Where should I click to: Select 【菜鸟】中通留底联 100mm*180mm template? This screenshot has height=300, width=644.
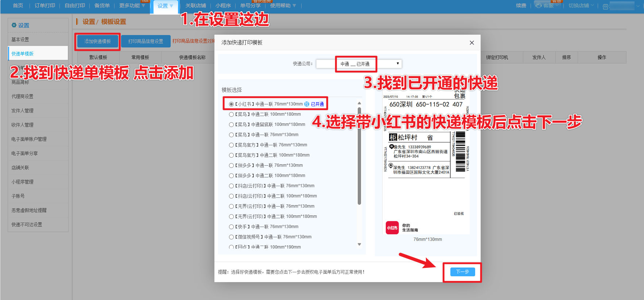click(231, 124)
